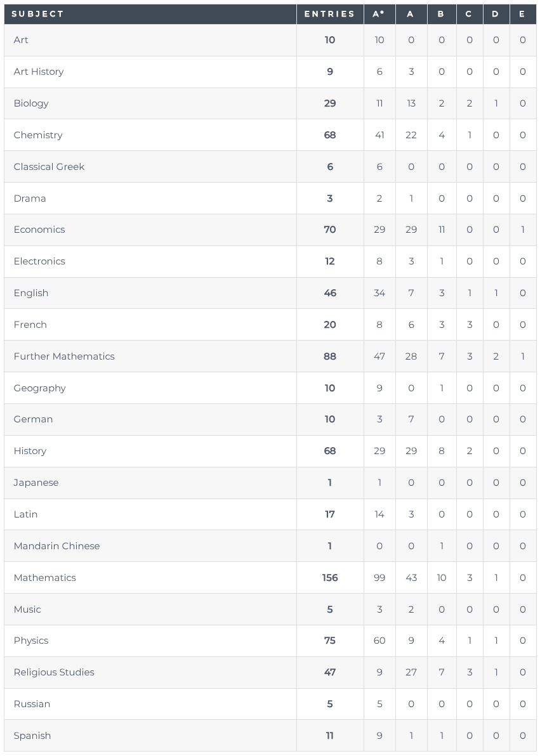Select the English A* value 34
The image size is (540, 756).
tap(379, 293)
